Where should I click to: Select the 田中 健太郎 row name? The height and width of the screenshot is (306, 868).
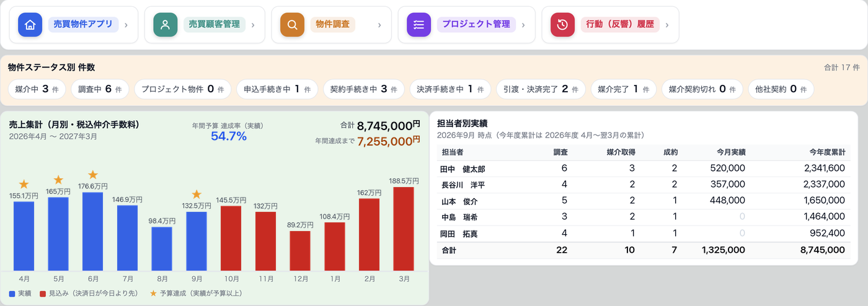click(x=463, y=168)
